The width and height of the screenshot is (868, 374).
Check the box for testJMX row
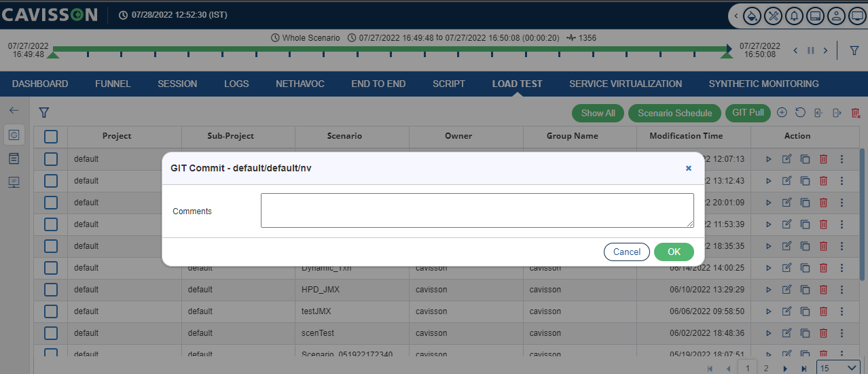click(51, 311)
